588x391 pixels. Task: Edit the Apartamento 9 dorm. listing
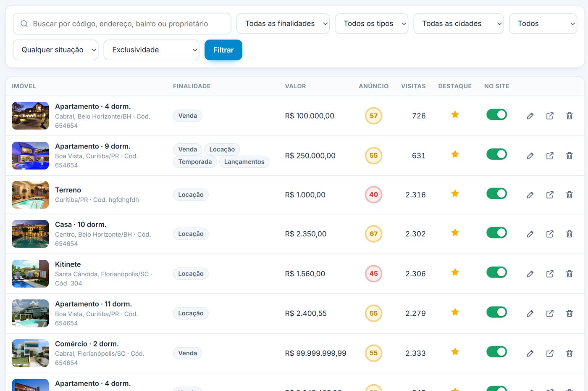530,156
